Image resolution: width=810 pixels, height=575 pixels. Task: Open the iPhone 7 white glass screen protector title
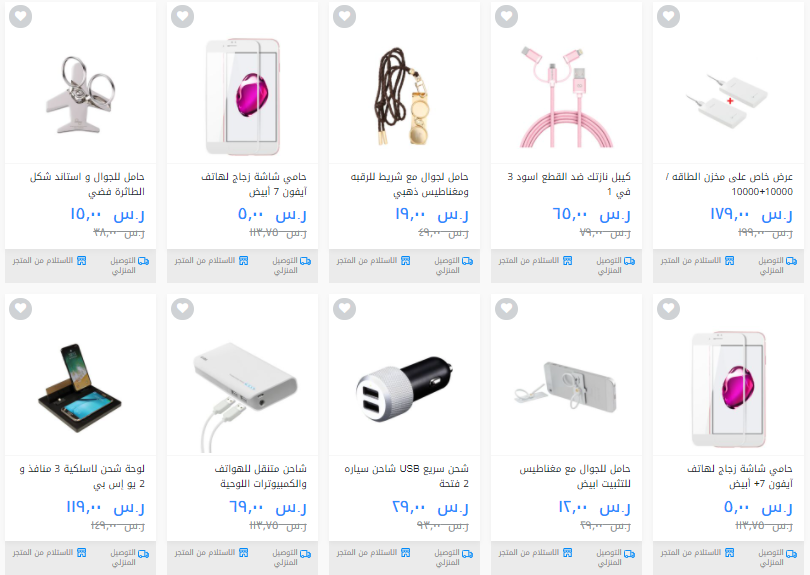coord(254,184)
